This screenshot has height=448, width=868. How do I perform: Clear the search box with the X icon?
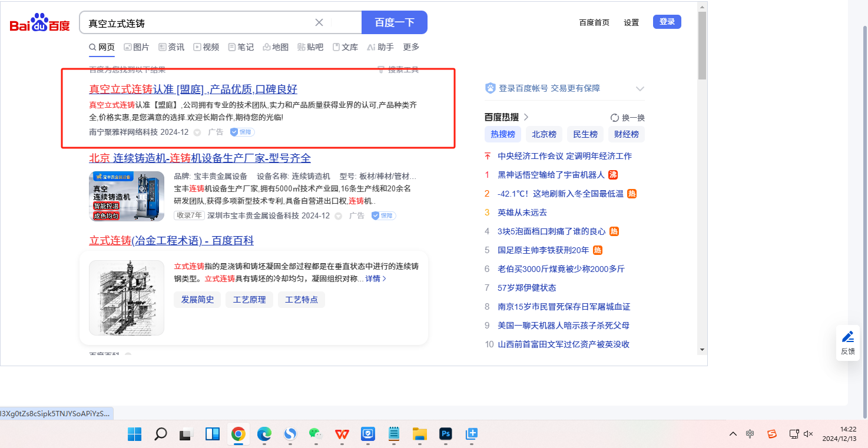tap(319, 23)
